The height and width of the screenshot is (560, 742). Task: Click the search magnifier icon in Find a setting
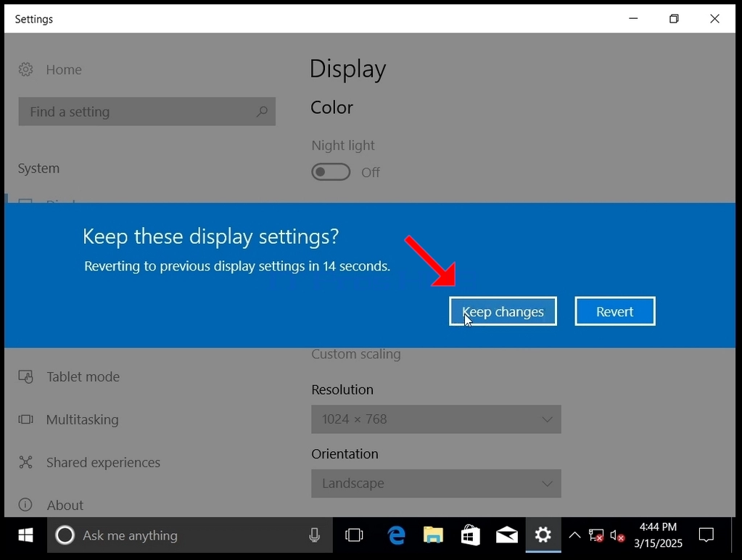click(262, 112)
